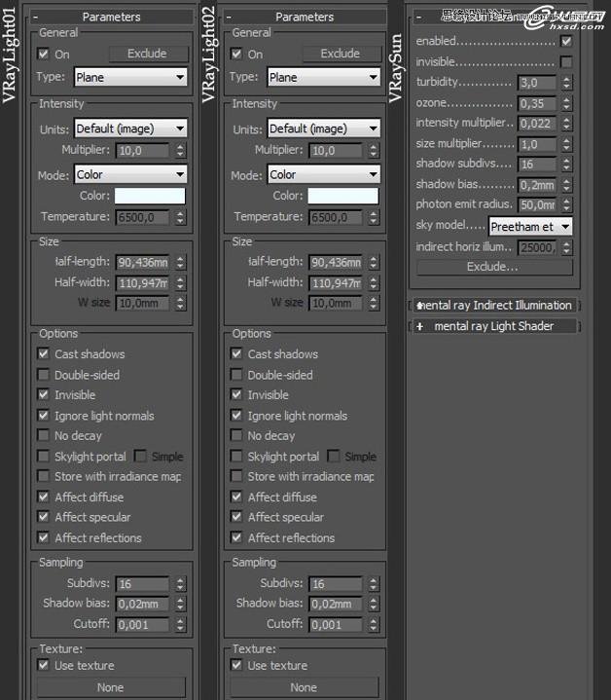611x700 pixels.
Task: Open VRayLight02 Mode dropdown
Action: point(323,174)
